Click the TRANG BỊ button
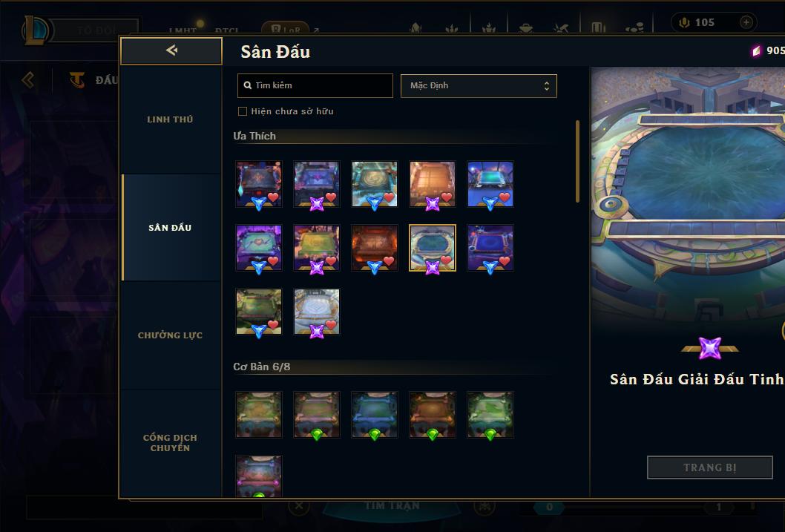785x532 pixels. (x=710, y=467)
